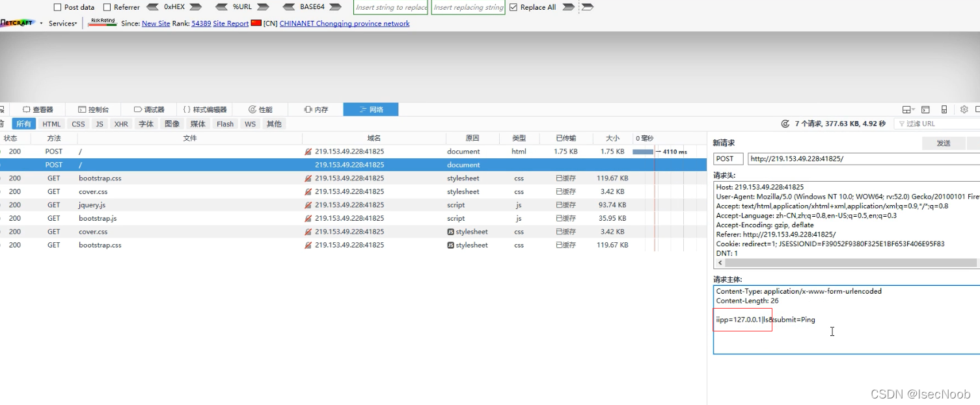Screen dimensions: 980x405
Task: Sort by the 域名 (Domain) column header
Action: (x=374, y=138)
